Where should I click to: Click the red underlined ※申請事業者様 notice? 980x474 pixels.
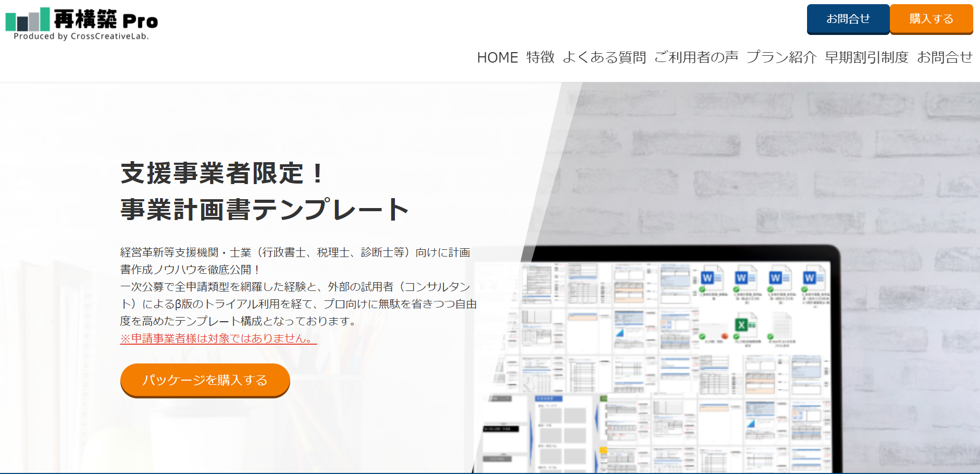pos(218,338)
